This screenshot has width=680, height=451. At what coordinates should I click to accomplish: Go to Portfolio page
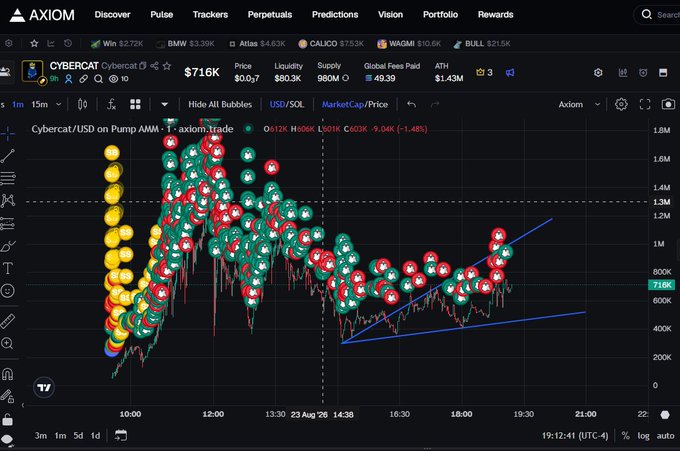pos(440,15)
